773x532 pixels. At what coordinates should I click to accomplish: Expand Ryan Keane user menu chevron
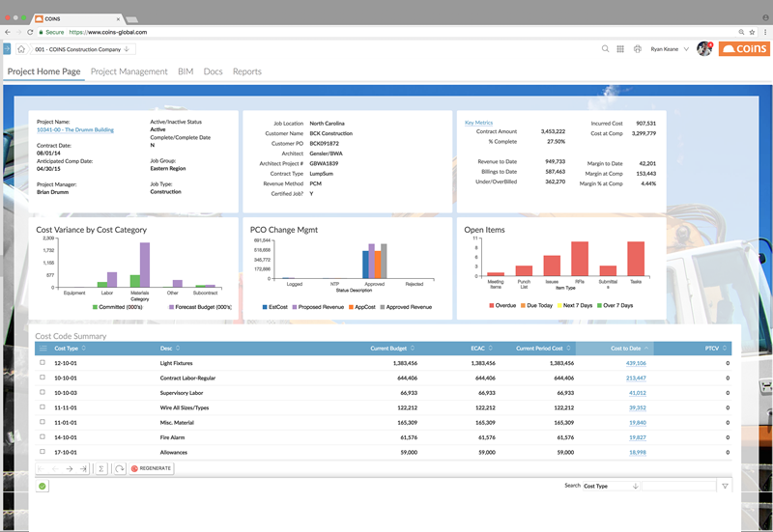pyautogui.click(x=686, y=49)
